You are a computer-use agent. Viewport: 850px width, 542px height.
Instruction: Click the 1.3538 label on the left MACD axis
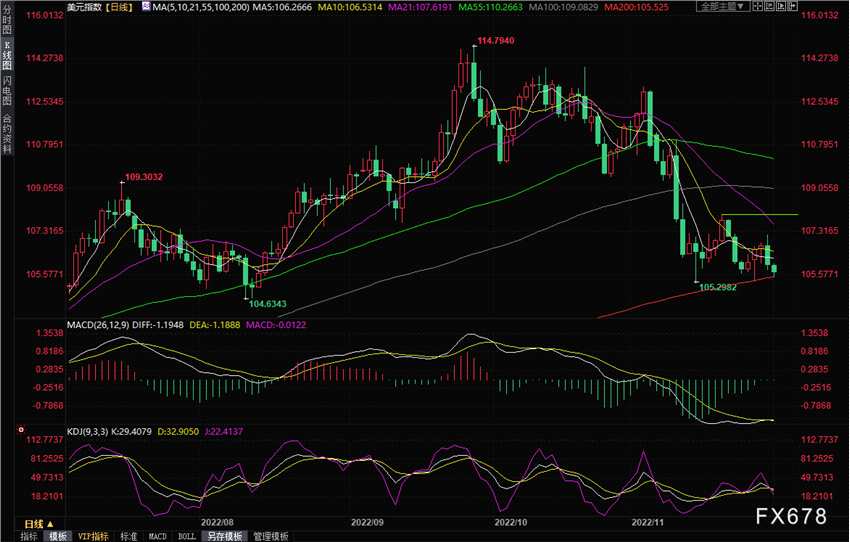pyautogui.click(x=49, y=333)
